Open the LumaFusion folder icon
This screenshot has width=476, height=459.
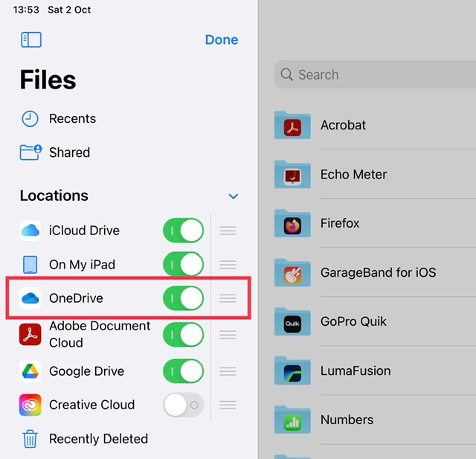(292, 371)
